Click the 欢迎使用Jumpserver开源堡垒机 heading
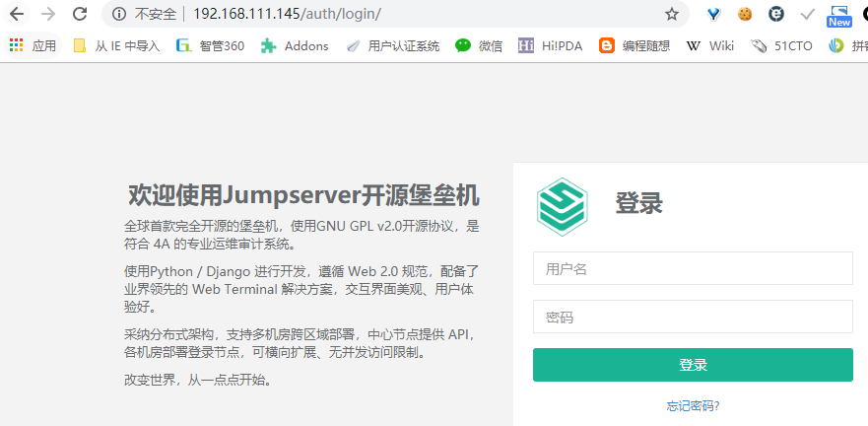The image size is (868, 426). tap(303, 196)
